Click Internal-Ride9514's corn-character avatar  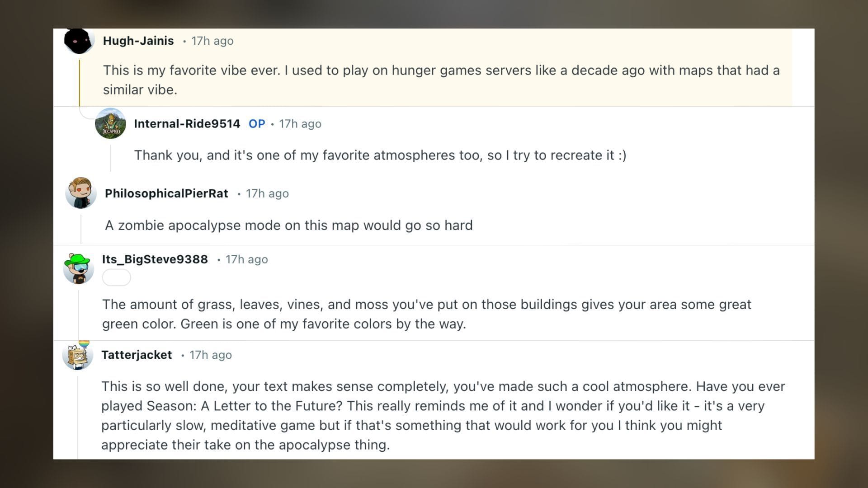110,124
